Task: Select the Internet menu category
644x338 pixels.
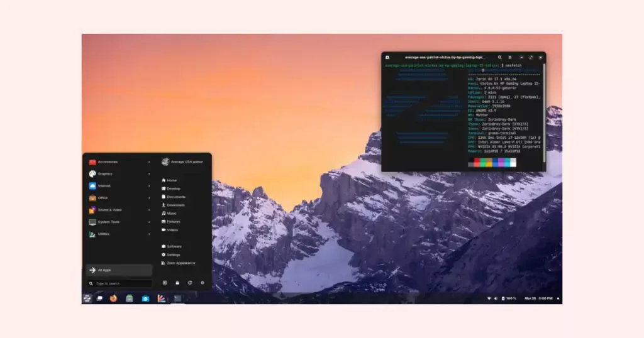Action: click(119, 186)
